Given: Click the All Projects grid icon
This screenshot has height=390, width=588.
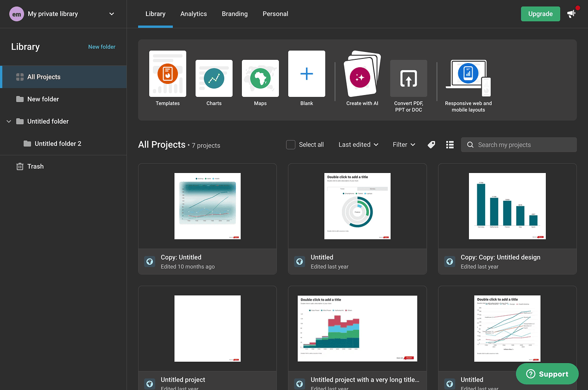Looking at the screenshot, I should tap(20, 77).
